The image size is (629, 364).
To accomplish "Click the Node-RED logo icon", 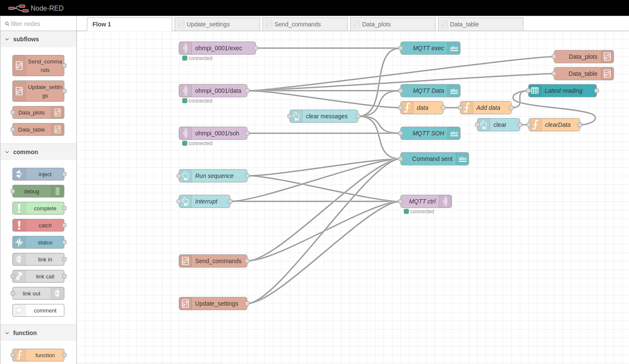I will pyautogui.click(x=18, y=8).
